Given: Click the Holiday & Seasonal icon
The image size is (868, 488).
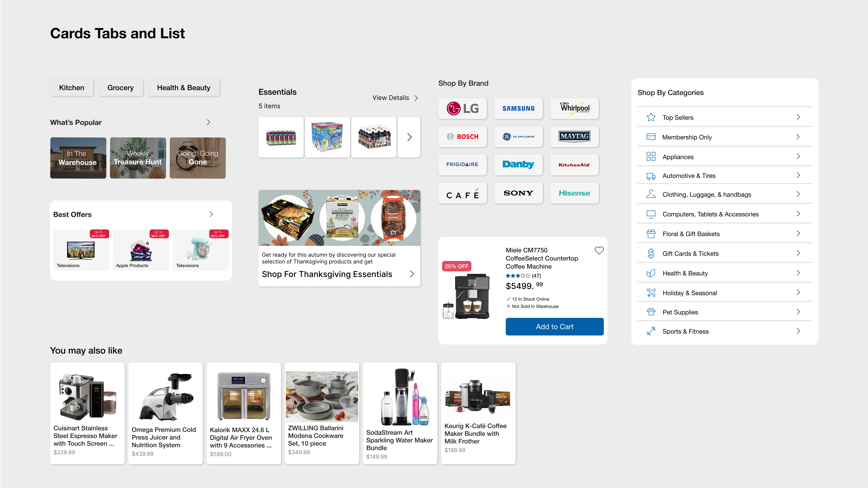Looking at the screenshot, I should pyautogui.click(x=651, y=293).
